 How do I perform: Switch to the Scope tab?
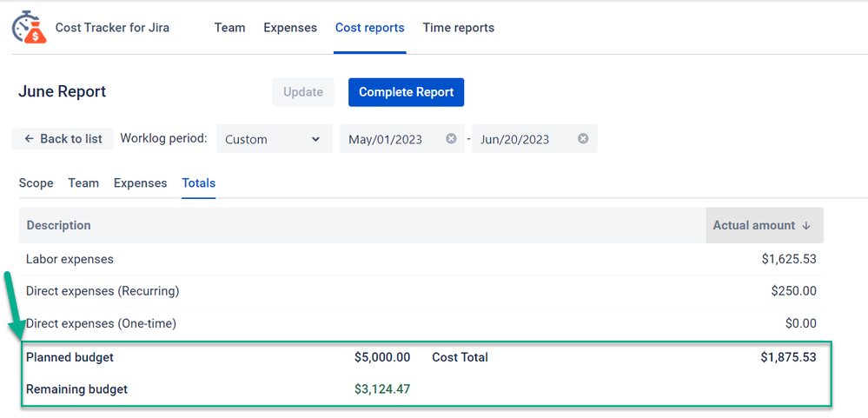(36, 183)
